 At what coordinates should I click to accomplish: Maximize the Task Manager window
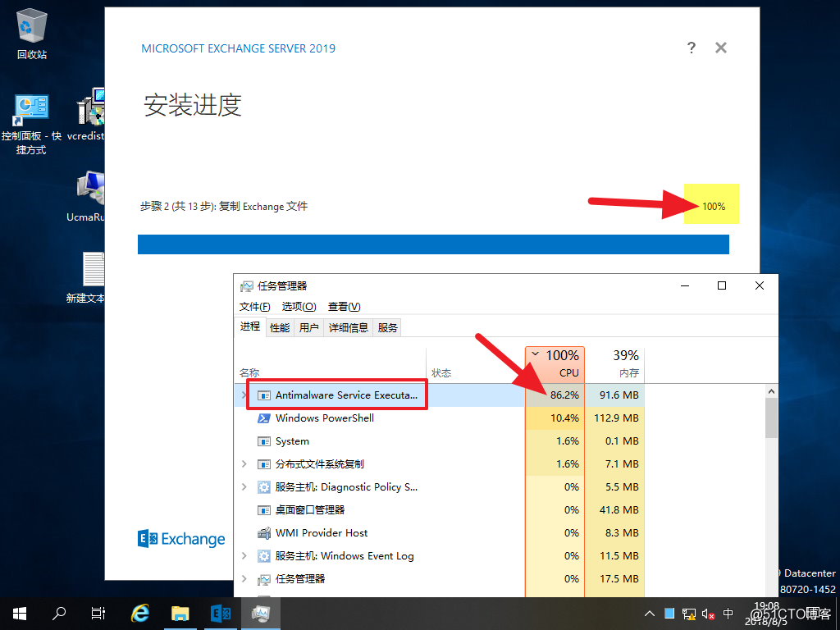click(722, 286)
